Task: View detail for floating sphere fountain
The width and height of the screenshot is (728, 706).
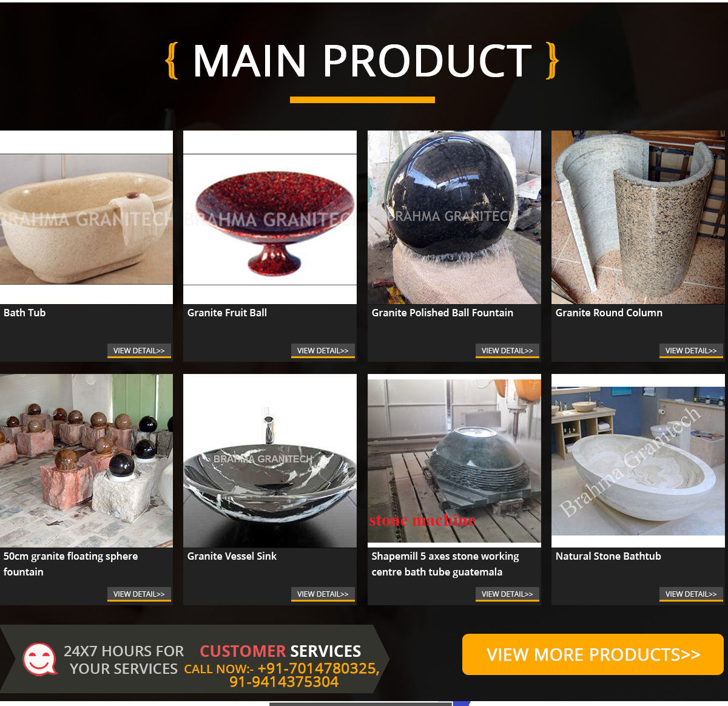Action: 139,594
